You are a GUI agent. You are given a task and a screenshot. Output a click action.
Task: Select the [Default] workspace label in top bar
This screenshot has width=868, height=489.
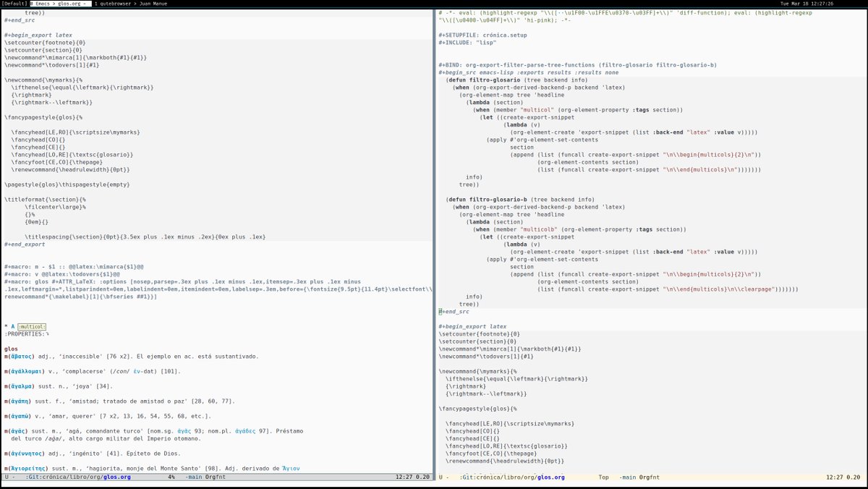pos(14,4)
